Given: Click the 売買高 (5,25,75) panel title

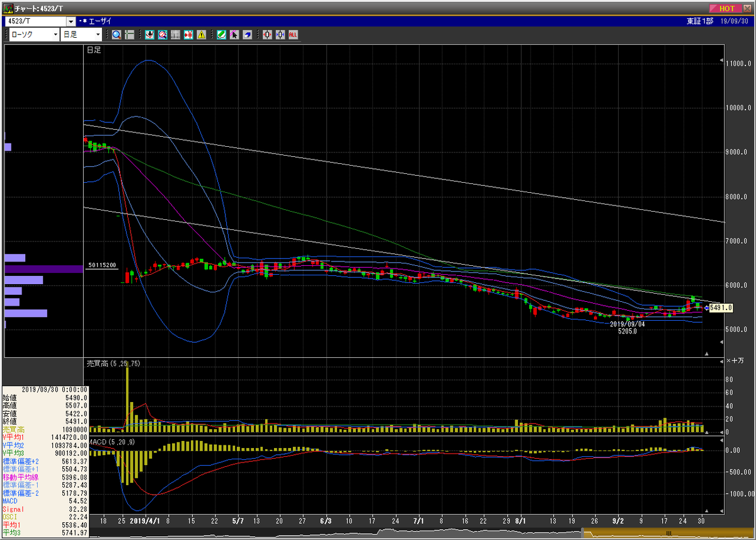Looking at the screenshot, I should (x=113, y=364).
